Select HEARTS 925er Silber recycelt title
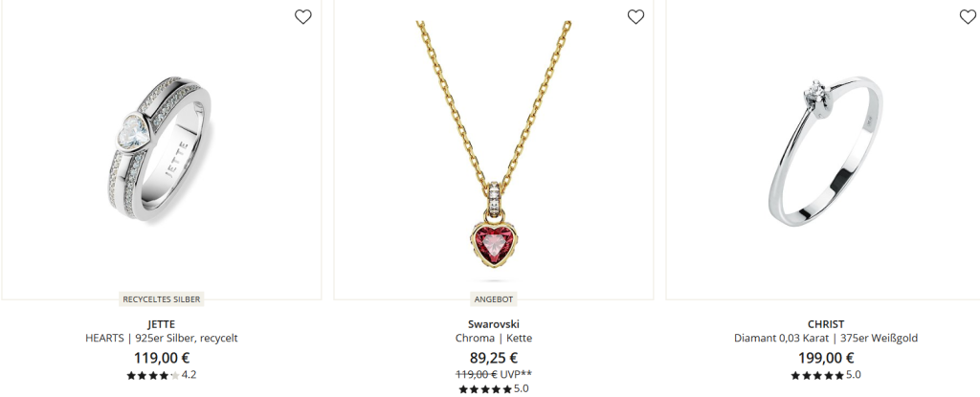Image resolution: width=980 pixels, height=397 pixels. pyautogui.click(x=161, y=339)
